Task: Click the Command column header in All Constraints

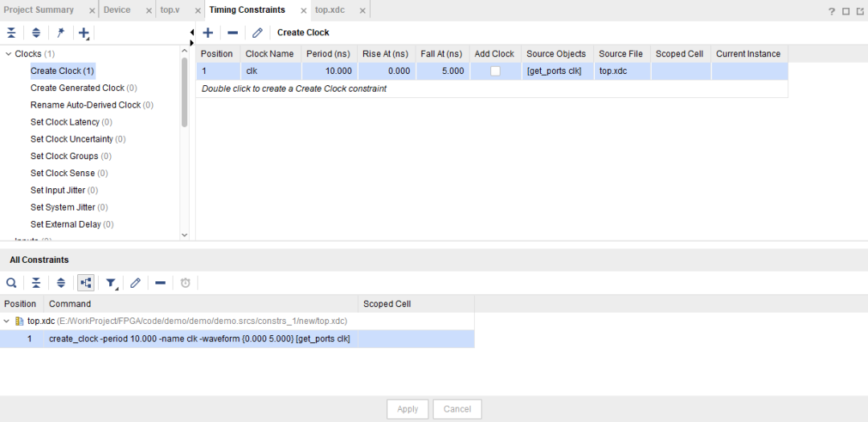Action: click(201, 304)
